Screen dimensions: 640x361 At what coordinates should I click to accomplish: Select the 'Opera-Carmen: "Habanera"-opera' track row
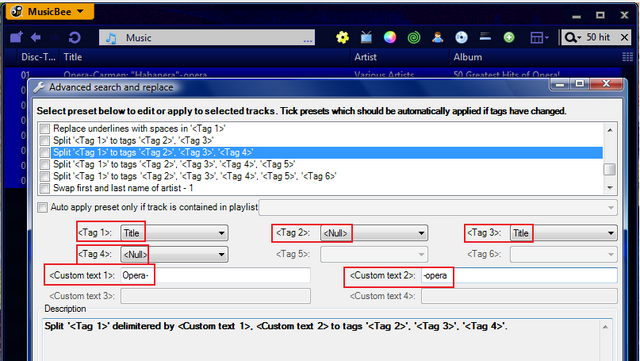pos(312,75)
